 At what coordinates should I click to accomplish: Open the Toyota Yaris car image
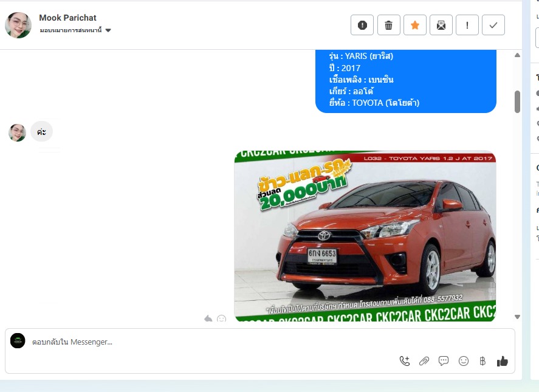point(365,236)
